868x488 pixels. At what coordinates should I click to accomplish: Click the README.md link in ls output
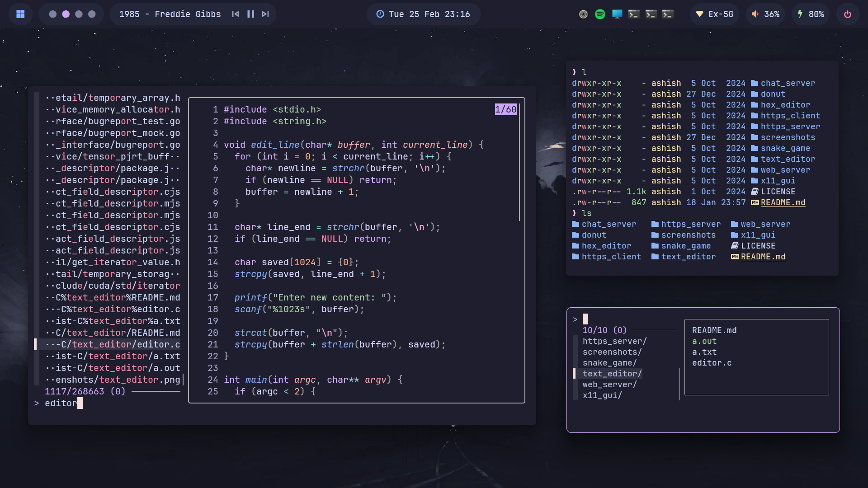(x=763, y=257)
